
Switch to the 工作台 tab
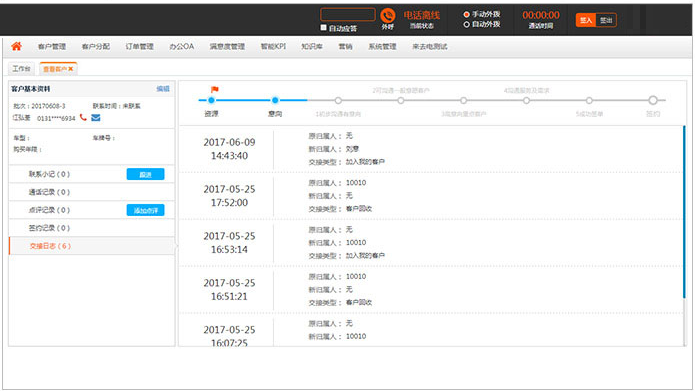(x=21, y=69)
